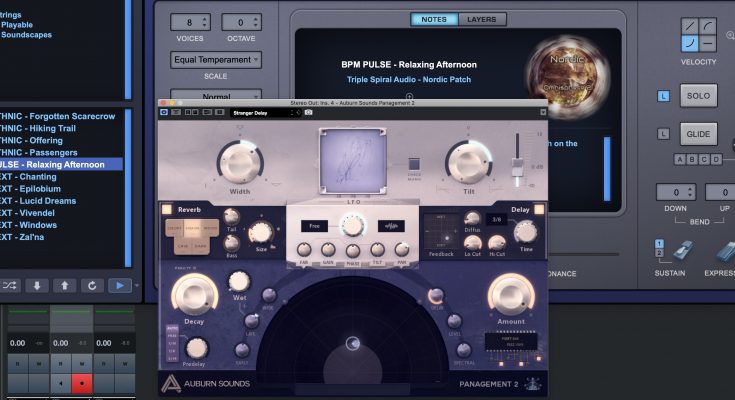Image resolution: width=735 pixels, height=400 pixels.
Task: Click the next preset up arrow
Action: click(x=64, y=285)
